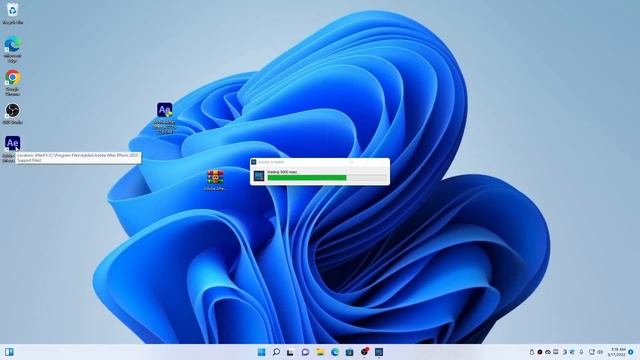The width and height of the screenshot is (640, 360).
Task: Select the After Effects installer icon mid-desktop
Action: point(164,117)
